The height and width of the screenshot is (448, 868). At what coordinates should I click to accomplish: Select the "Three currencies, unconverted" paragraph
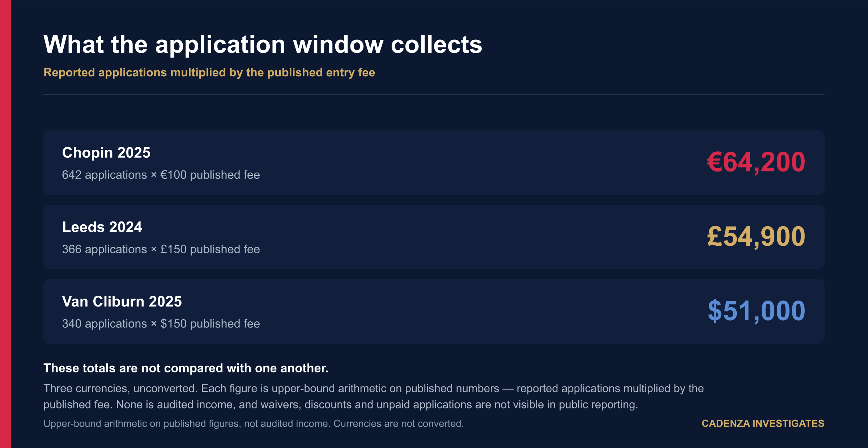[374, 396]
